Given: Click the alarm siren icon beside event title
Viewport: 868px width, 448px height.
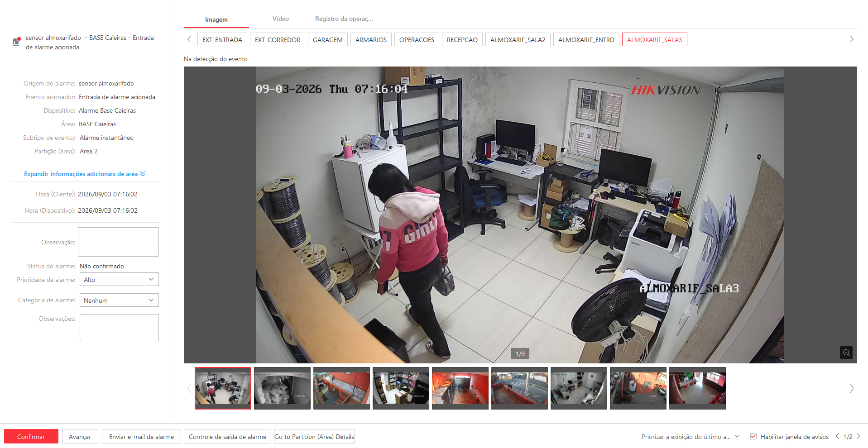Looking at the screenshot, I should point(16,42).
